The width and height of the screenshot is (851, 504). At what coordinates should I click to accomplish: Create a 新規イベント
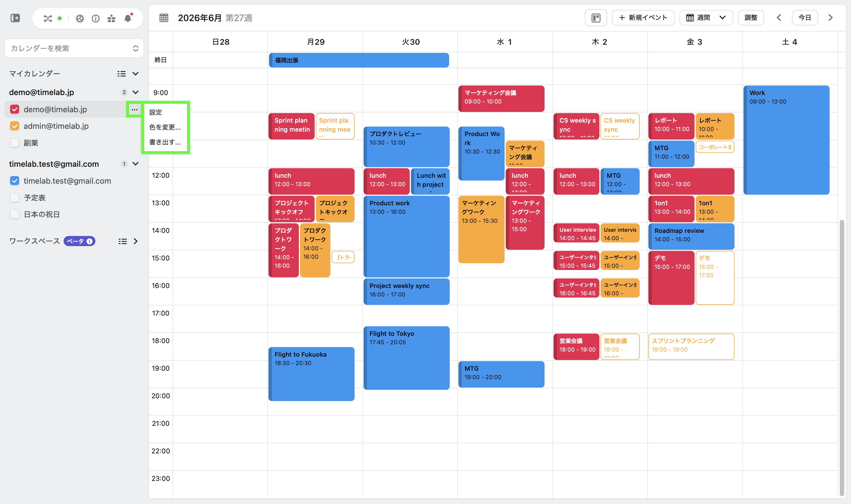[643, 18]
